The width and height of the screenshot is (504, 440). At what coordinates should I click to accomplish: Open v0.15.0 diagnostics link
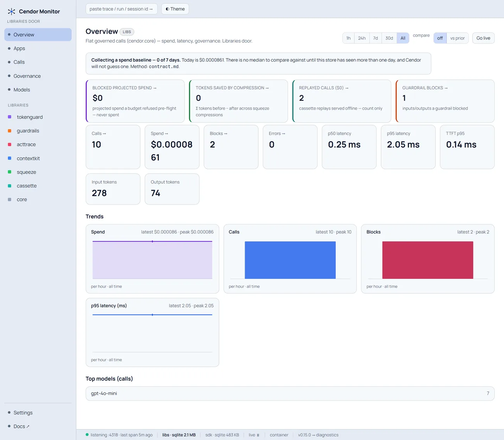(318, 435)
